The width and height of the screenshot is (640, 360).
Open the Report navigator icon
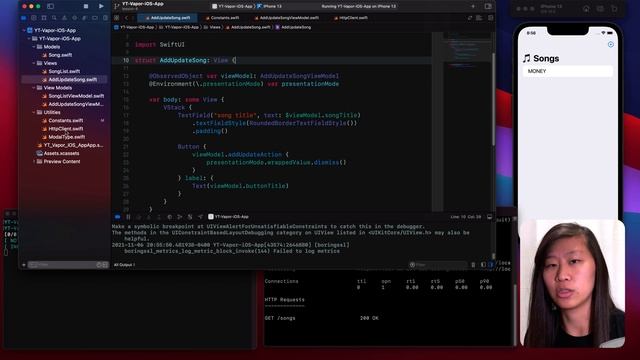(x=105, y=18)
